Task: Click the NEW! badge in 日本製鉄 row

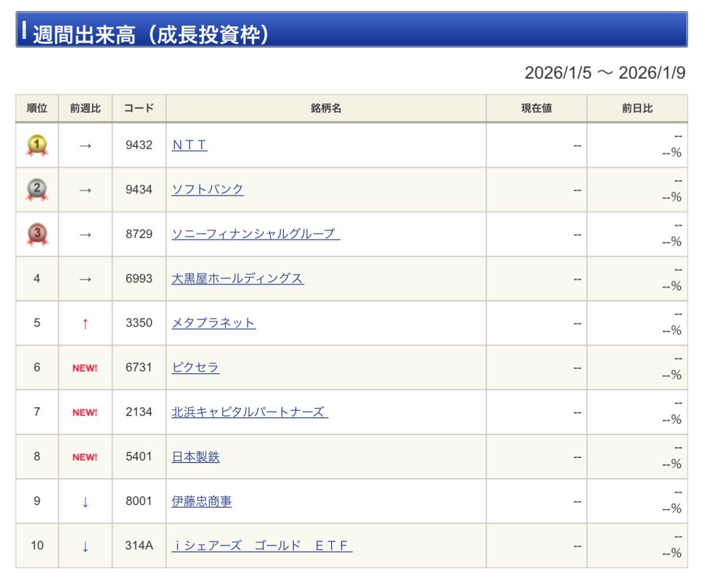Action: (x=85, y=457)
